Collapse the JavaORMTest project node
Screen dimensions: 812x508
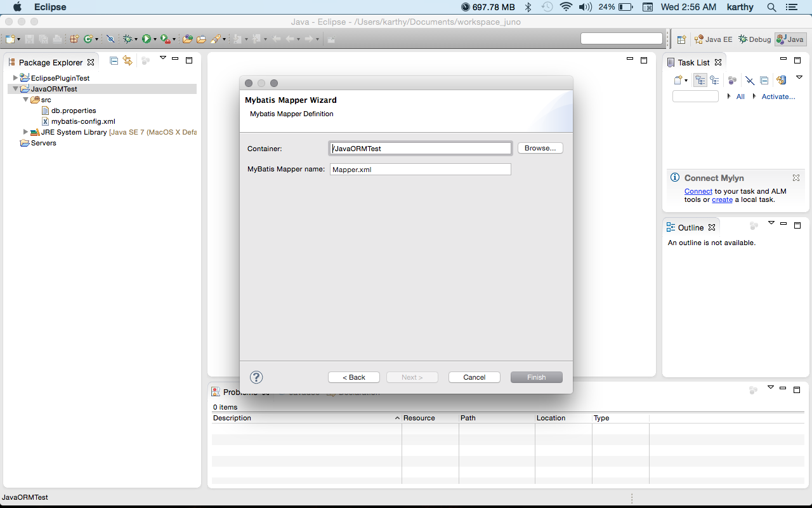point(15,89)
